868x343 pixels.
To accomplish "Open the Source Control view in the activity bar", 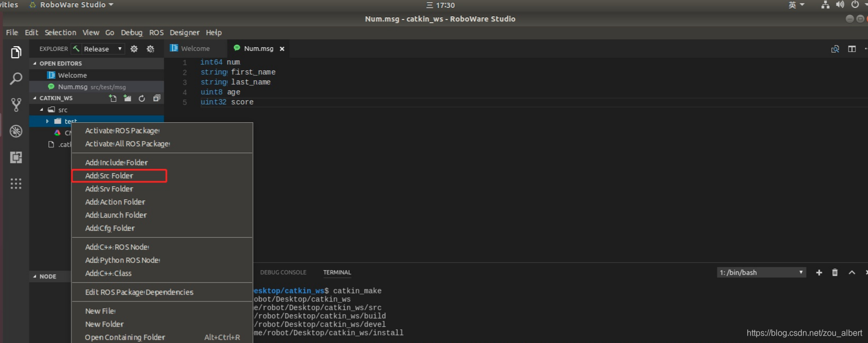I will pos(16,105).
